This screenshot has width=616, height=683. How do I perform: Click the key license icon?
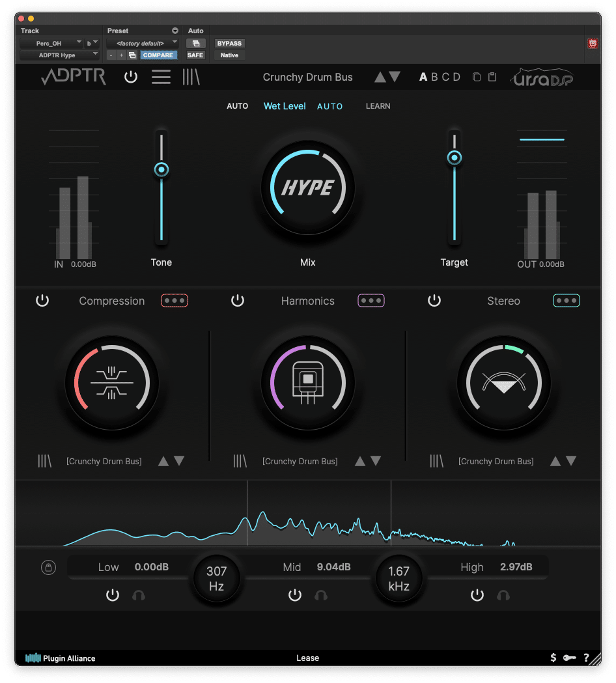coord(569,658)
